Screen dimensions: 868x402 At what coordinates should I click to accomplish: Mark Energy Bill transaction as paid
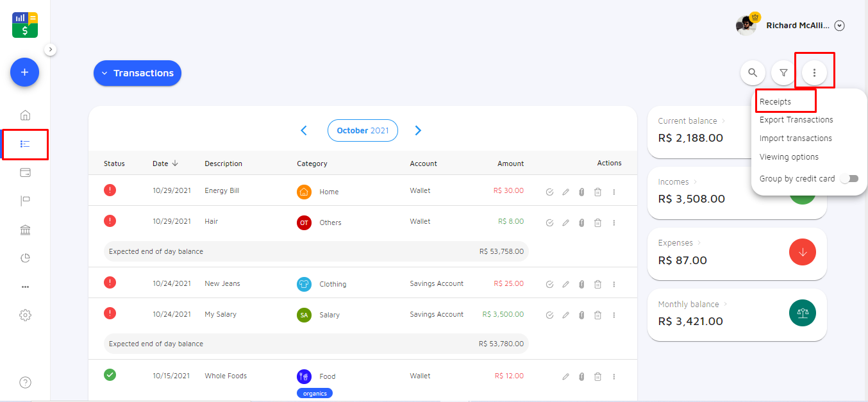[x=549, y=192]
